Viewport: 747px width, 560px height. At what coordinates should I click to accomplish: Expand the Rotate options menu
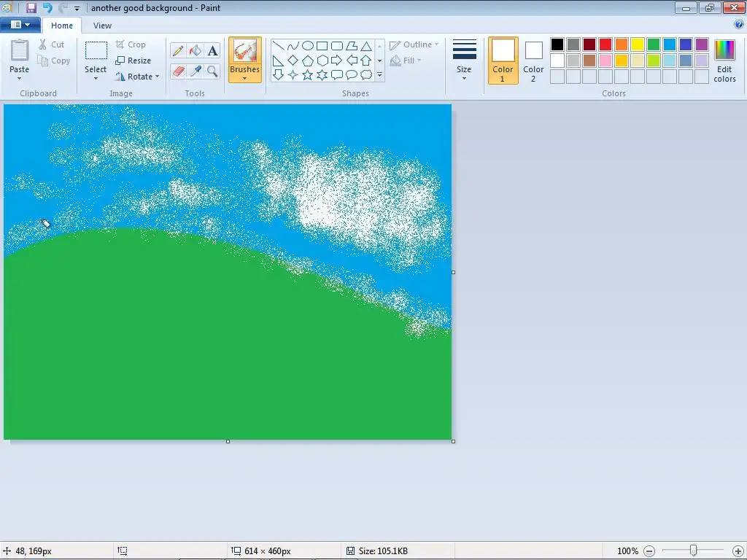point(158,76)
